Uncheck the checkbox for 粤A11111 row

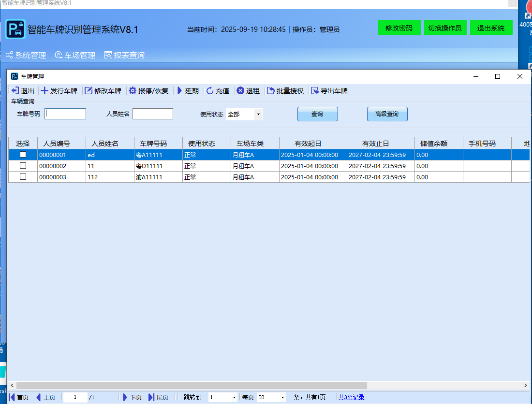coord(23,154)
